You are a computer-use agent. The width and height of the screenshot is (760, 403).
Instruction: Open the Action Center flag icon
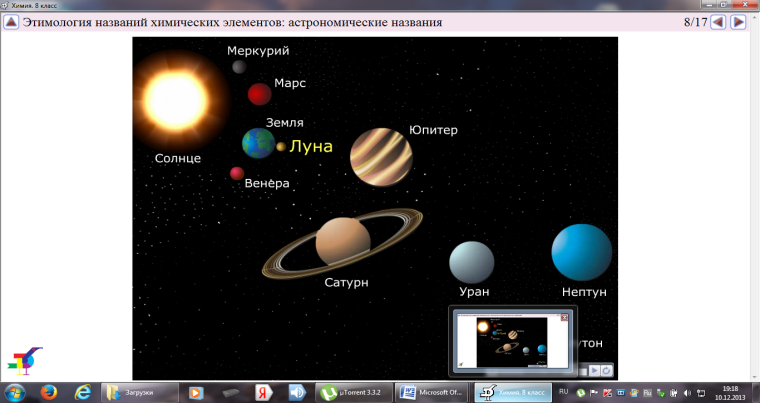pos(594,393)
